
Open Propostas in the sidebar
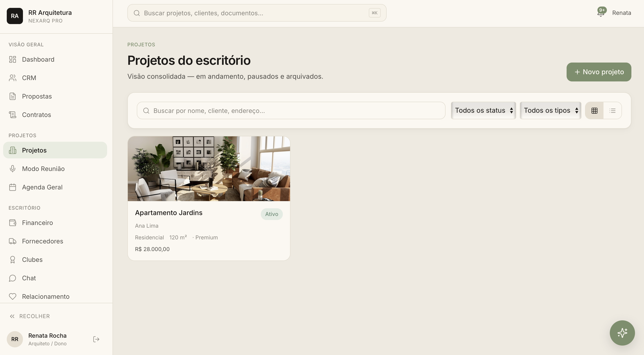(x=55, y=97)
